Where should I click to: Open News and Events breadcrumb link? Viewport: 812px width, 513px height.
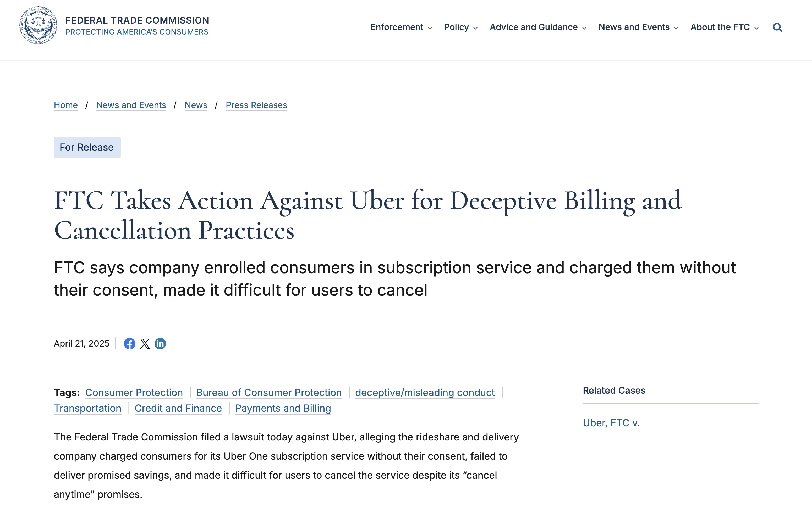click(x=131, y=105)
